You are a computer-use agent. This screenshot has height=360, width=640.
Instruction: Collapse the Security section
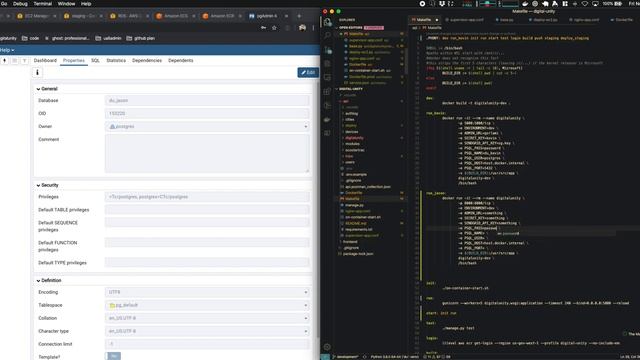[x=47, y=185]
